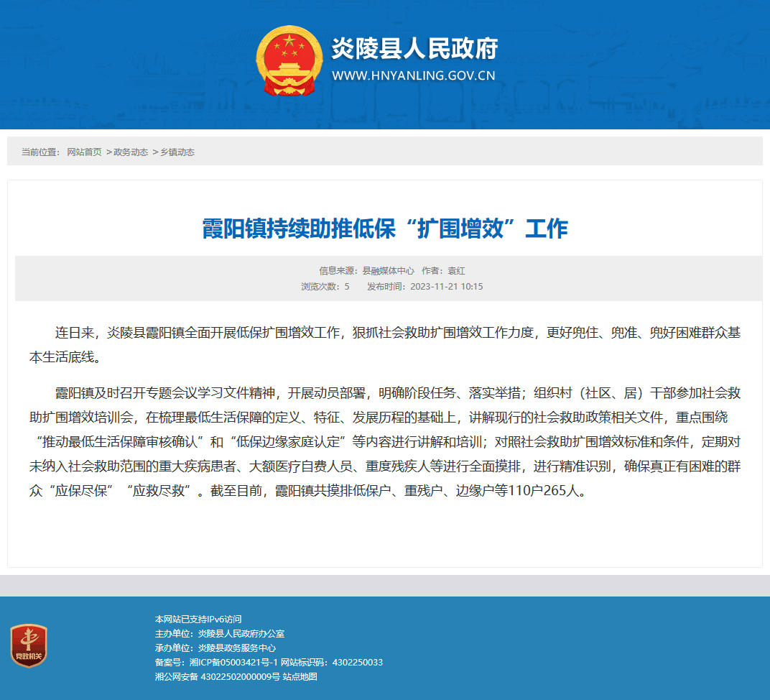This screenshot has height=700, width=770.
Task: Open the 站点地图 link
Action: (300, 676)
